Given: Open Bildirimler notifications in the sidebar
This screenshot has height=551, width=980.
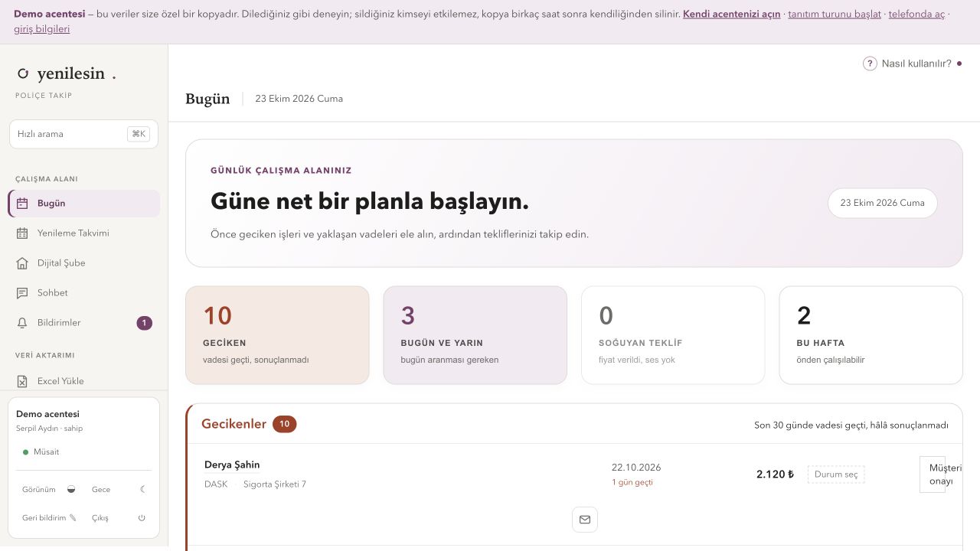Looking at the screenshot, I should 84,323.
